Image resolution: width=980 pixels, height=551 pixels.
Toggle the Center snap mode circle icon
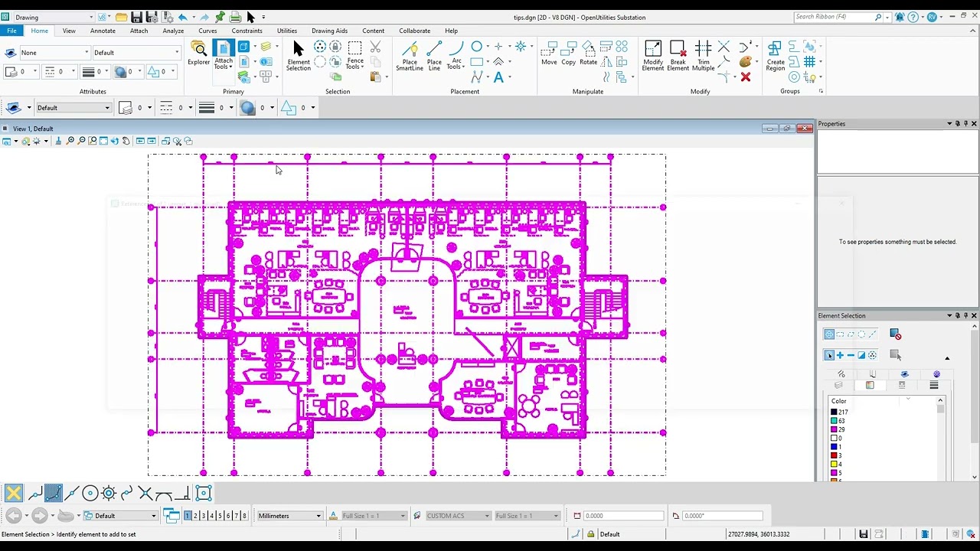point(90,493)
